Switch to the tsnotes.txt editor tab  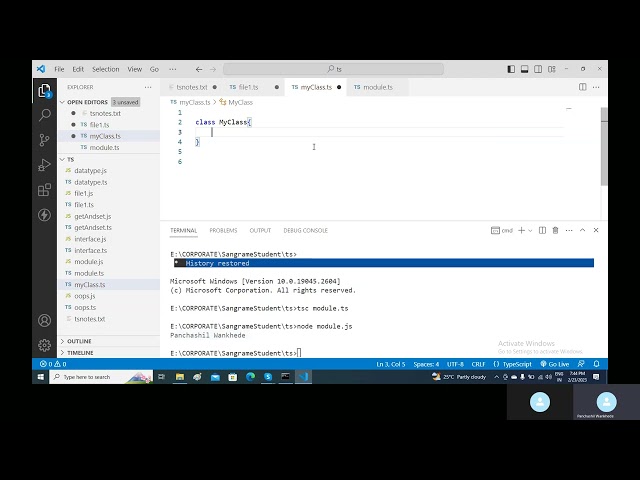pyautogui.click(x=192, y=87)
